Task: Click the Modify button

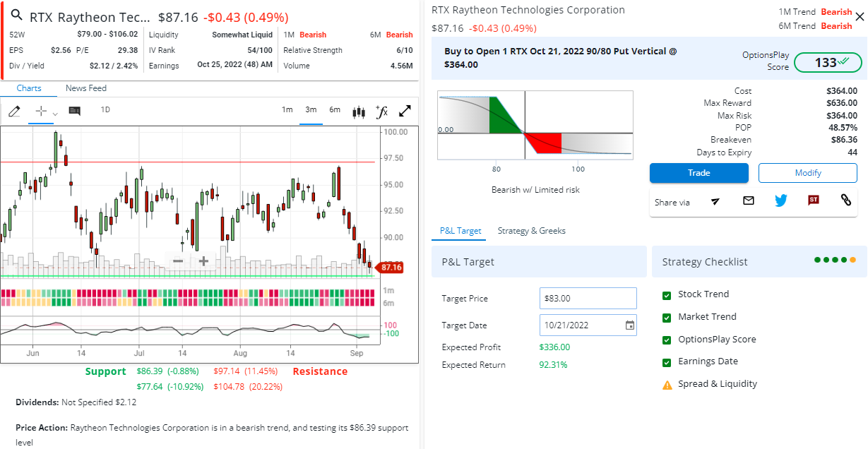Action: (x=808, y=173)
